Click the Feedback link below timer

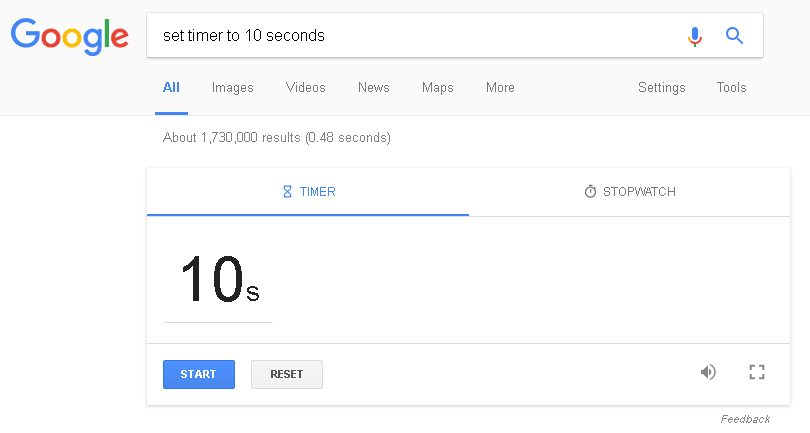(x=745, y=419)
